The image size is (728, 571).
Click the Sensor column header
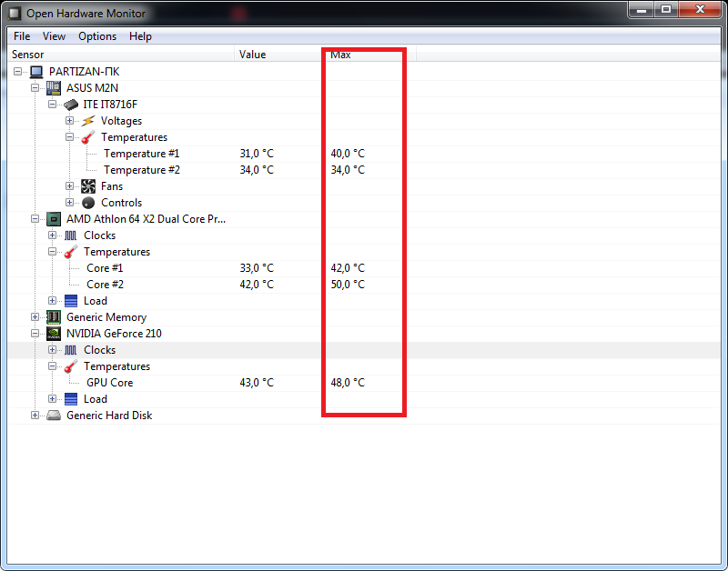pos(121,55)
